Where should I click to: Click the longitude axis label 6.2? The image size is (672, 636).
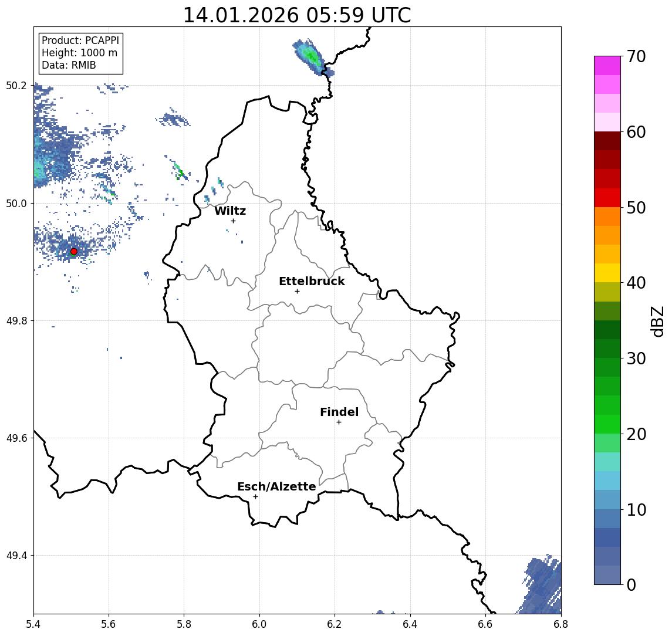pyautogui.click(x=335, y=624)
